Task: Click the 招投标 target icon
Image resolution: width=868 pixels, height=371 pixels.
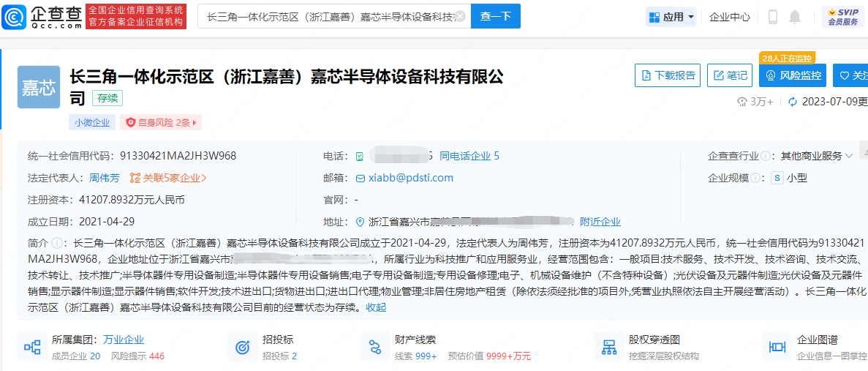Action: point(243,347)
